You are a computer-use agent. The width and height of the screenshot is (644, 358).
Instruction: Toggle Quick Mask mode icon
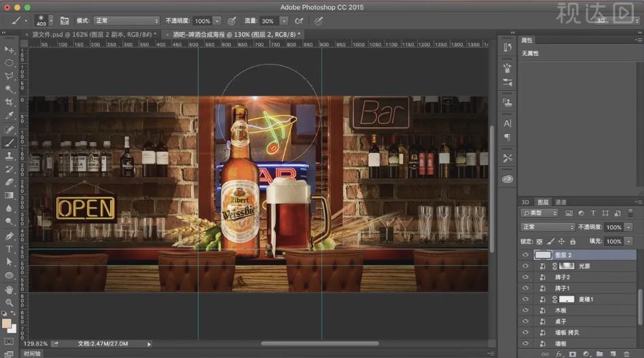click(x=9, y=342)
